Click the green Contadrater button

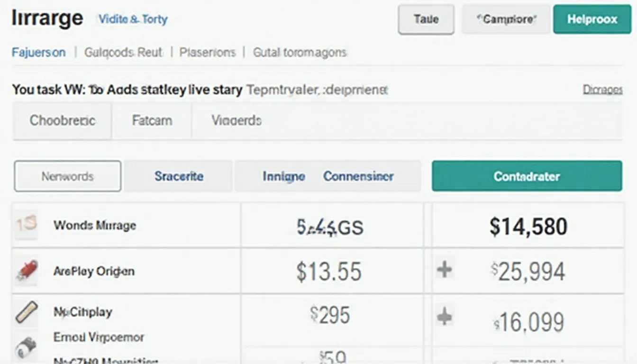pos(527,176)
